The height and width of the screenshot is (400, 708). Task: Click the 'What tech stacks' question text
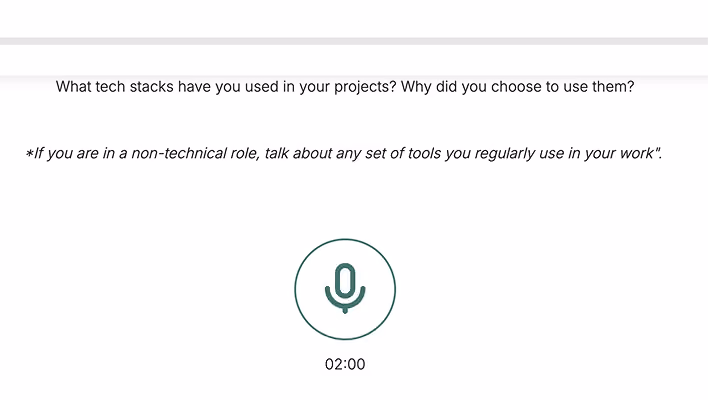point(345,86)
